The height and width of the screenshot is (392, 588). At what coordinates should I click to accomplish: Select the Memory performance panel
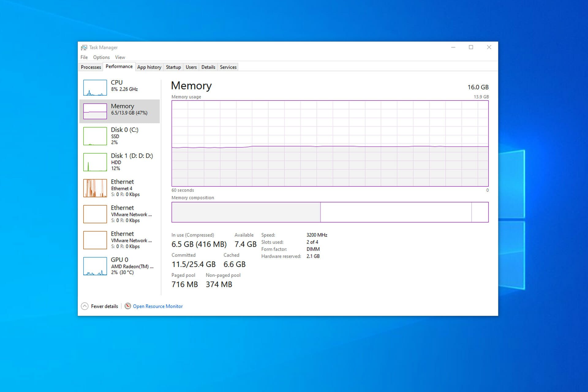(x=121, y=110)
